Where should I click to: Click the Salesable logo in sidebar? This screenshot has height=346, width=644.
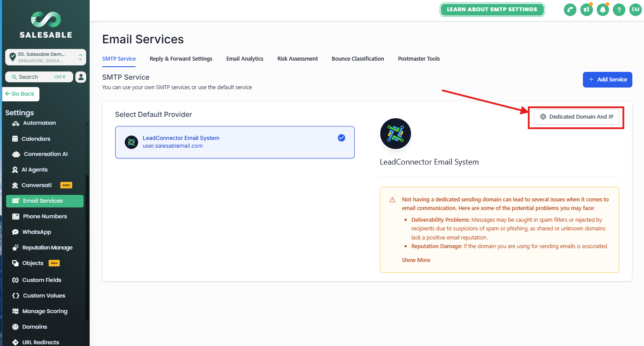(45, 25)
